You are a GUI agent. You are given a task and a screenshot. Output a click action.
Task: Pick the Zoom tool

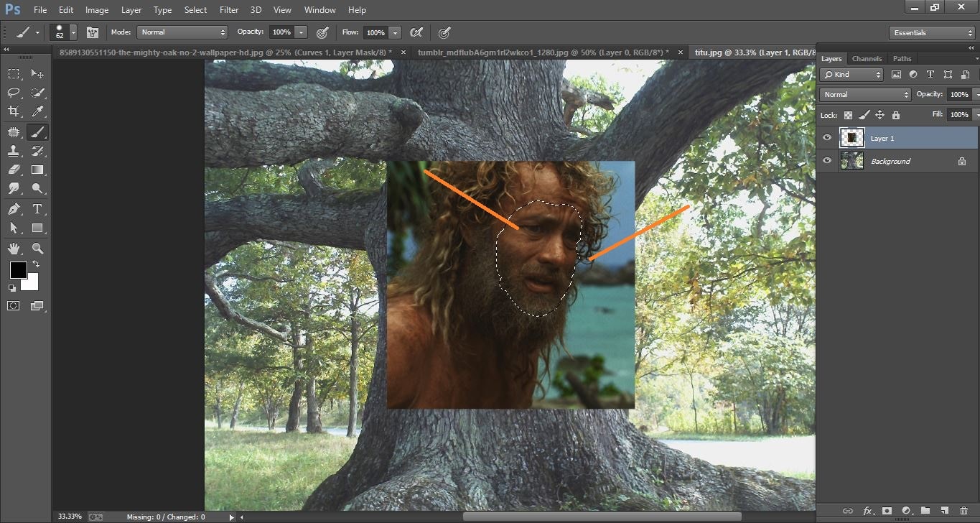(37, 248)
